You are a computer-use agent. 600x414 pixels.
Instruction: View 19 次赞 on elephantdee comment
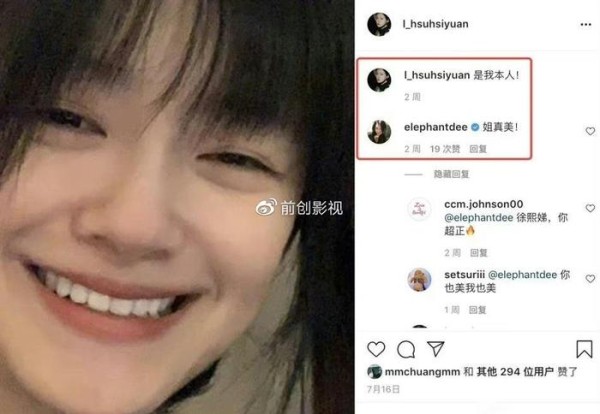coord(445,149)
